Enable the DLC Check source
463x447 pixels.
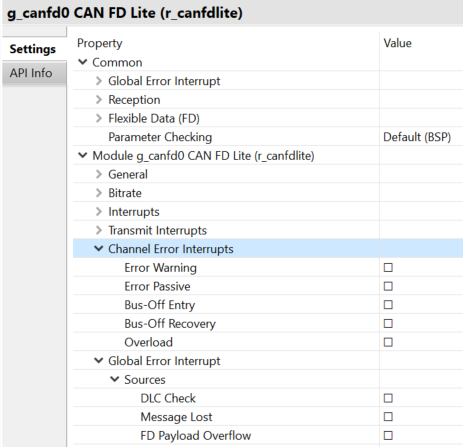tap(388, 398)
